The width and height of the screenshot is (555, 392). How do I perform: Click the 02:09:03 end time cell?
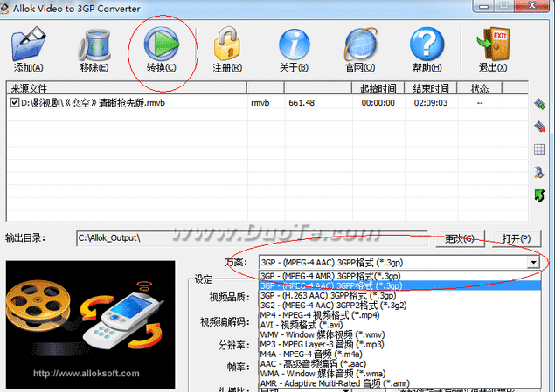click(431, 103)
